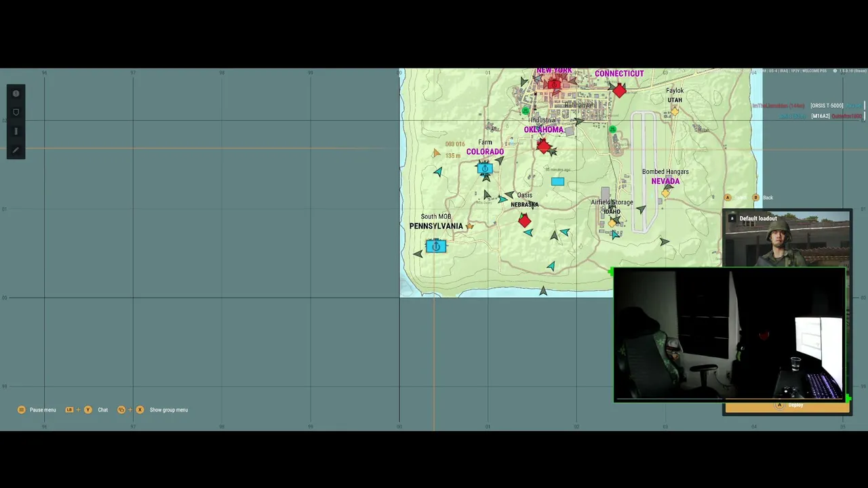Viewport: 868px width, 488px height.
Task: Click the UTAH base label
Action: [675, 100]
